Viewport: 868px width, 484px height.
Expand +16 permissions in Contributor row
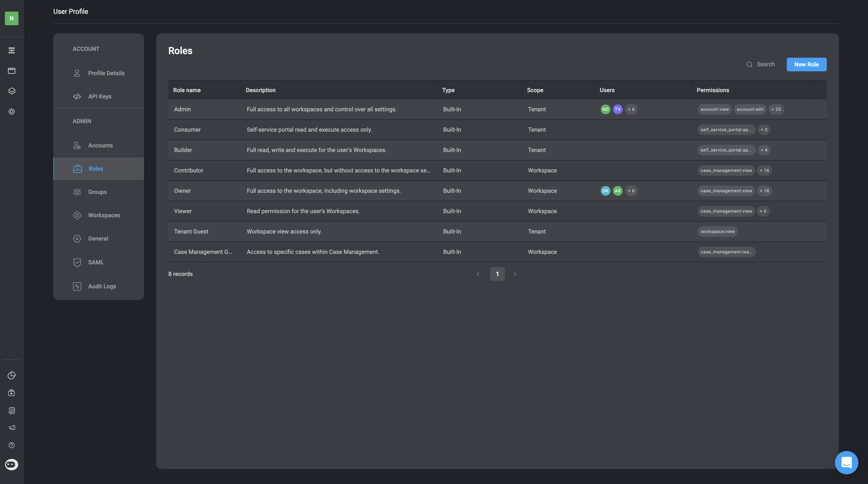764,170
